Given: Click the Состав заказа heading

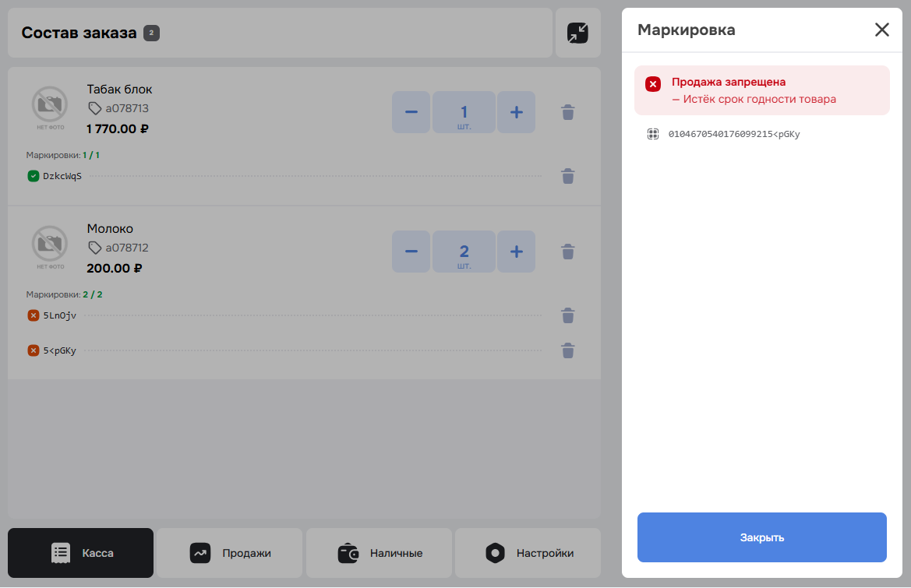Looking at the screenshot, I should coord(79,33).
